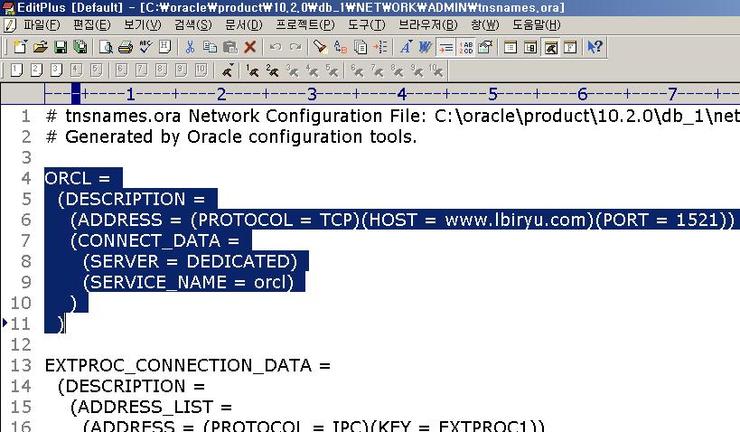Click the New document icon
This screenshot has width=740, height=432.
pos(20,47)
